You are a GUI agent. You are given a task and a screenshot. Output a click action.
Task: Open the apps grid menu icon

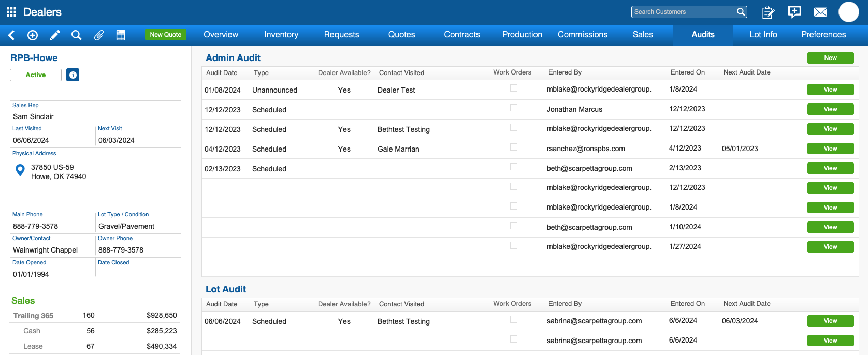[x=11, y=12]
